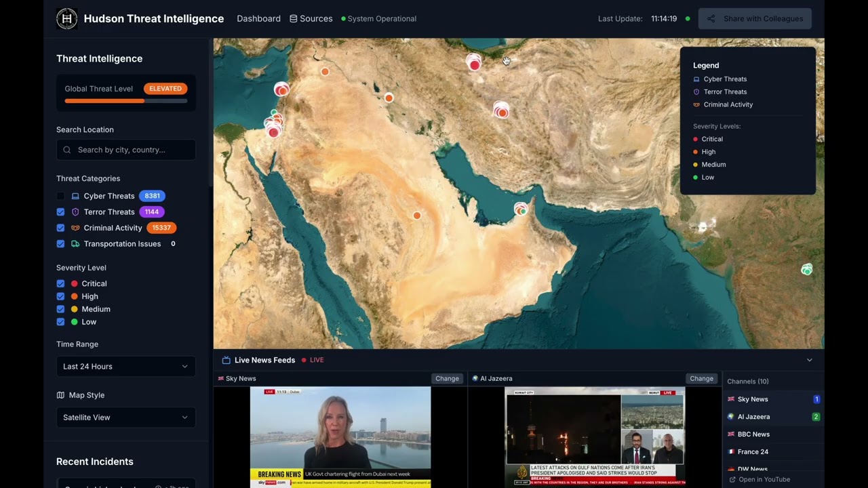Click the green 2 badge next to Al Jazeera

[816, 417]
